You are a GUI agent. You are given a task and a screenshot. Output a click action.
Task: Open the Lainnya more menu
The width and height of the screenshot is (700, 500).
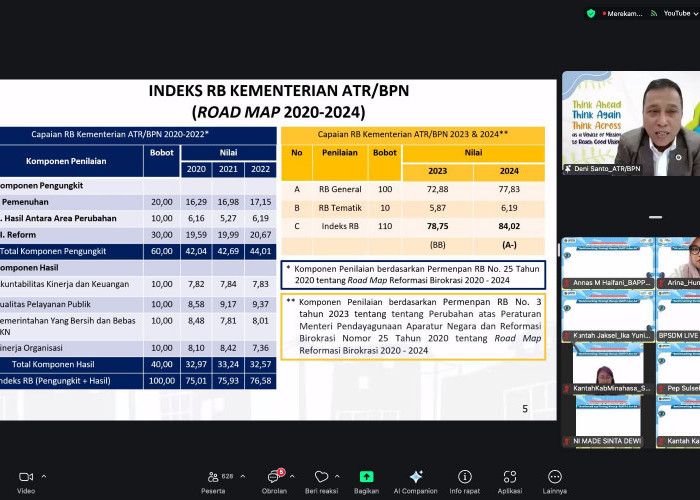[555, 478]
